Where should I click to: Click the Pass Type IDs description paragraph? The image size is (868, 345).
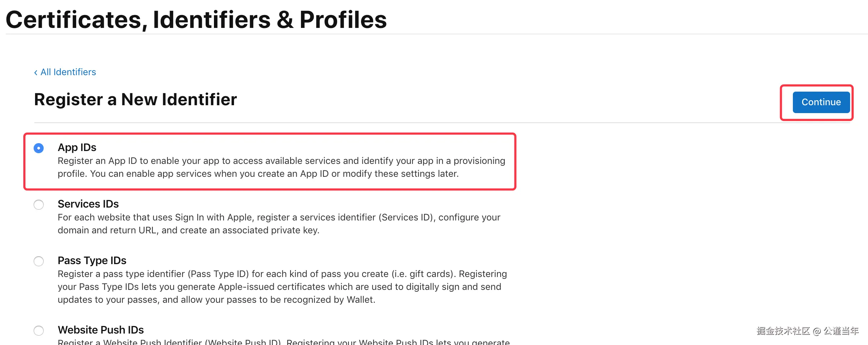[x=282, y=287]
